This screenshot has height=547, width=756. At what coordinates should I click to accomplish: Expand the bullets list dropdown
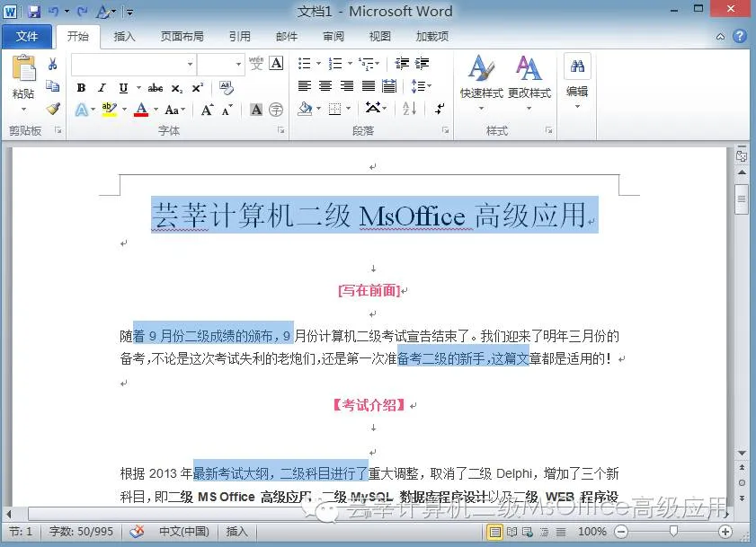point(318,63)
